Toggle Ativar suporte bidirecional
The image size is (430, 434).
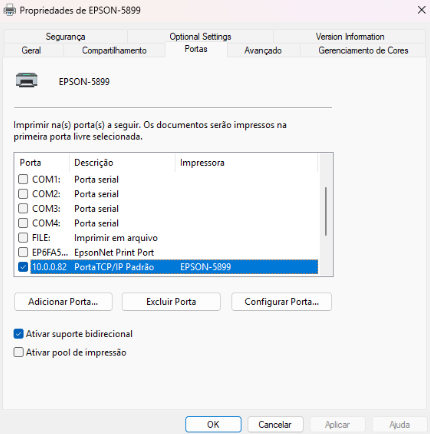[19, 334]
